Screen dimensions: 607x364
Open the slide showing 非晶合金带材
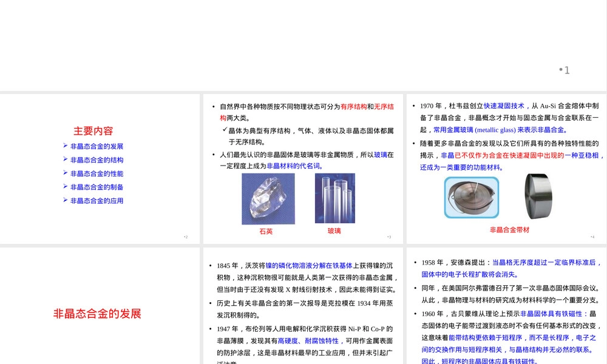click(x=506, y=169)
